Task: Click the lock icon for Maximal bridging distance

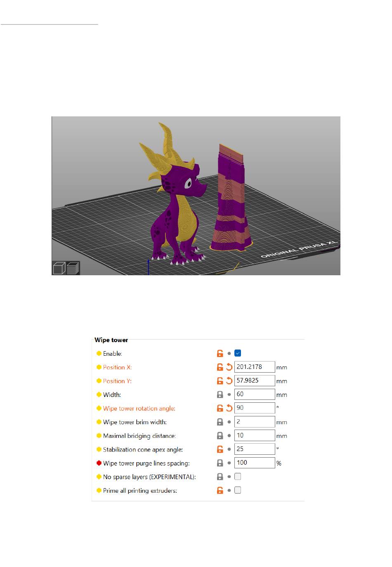Action: [x=220, y=435]
